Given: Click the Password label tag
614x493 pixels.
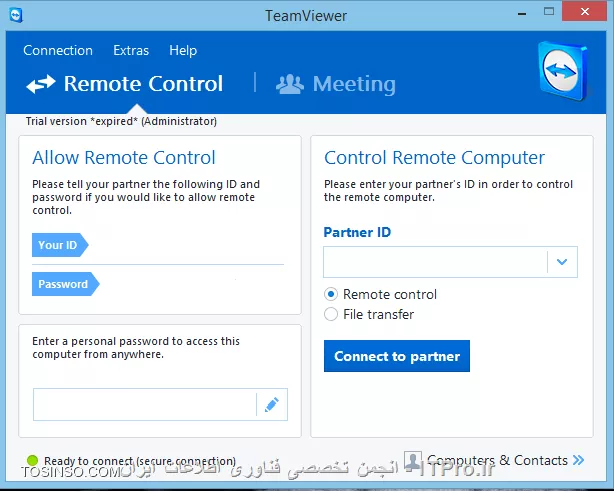Looking at the screenshot, I should [65, 284].
